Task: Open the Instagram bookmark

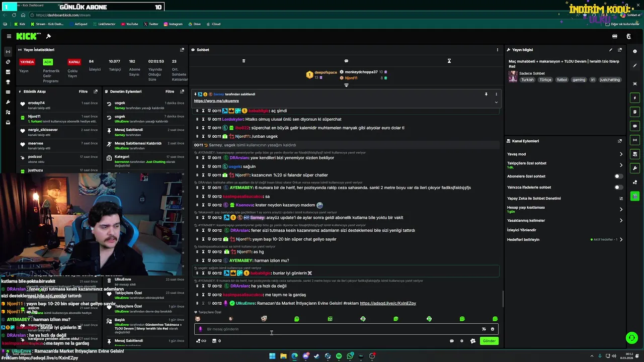Action: (173, 24)
